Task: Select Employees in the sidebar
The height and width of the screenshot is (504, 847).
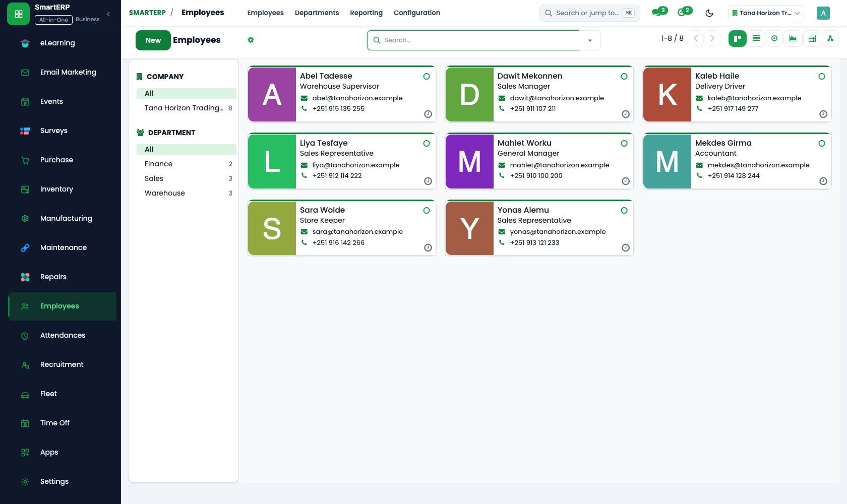Action: tap(63, 306)
